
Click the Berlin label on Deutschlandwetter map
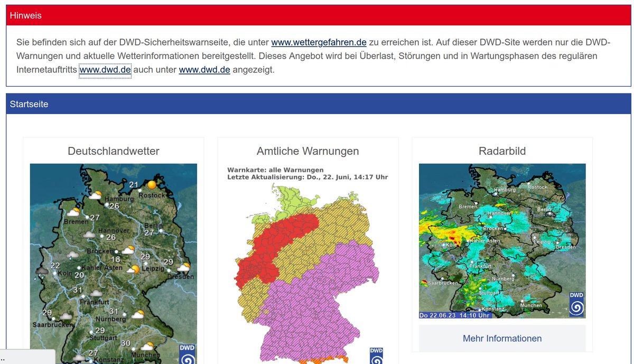pos(154,226)
